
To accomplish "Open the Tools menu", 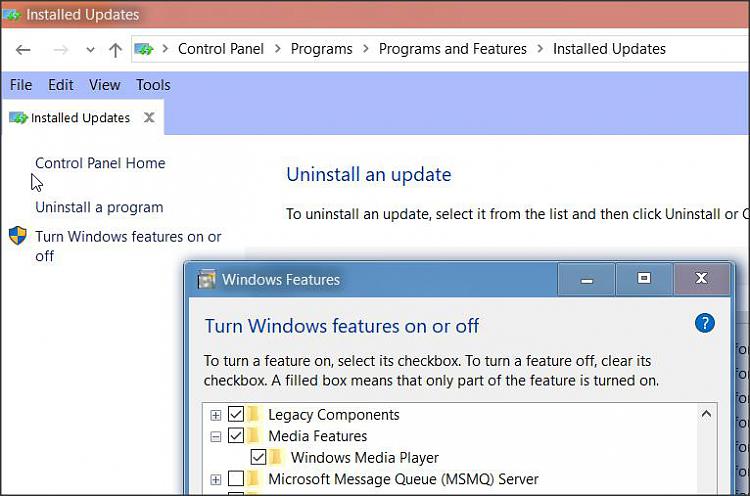I will click(153, 85).
